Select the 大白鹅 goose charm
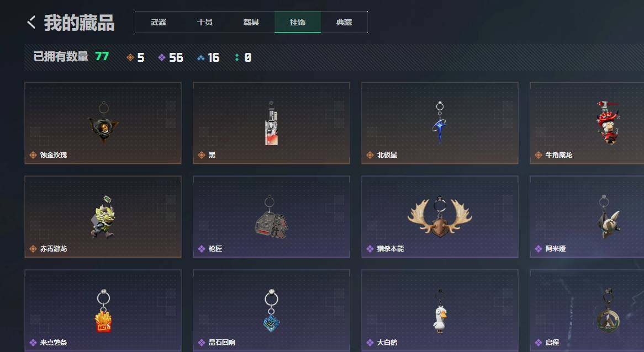Image resolution: width=644 pixels, height=352 pixels. pyautogui.click(x=440, y=311)
